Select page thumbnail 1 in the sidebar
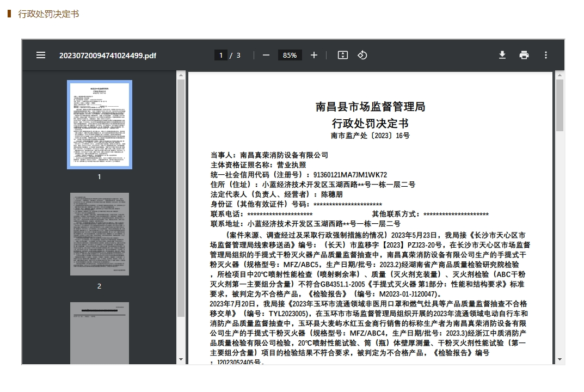This screenshot has width=584, height=392. 100,124
